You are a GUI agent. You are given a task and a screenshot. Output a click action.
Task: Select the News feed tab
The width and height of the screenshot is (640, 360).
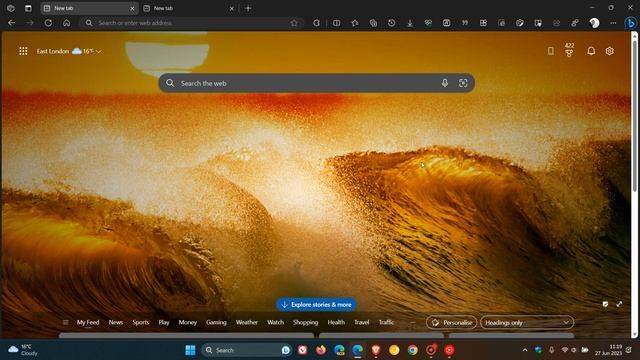pyautogui.click(x=116, y=322)
